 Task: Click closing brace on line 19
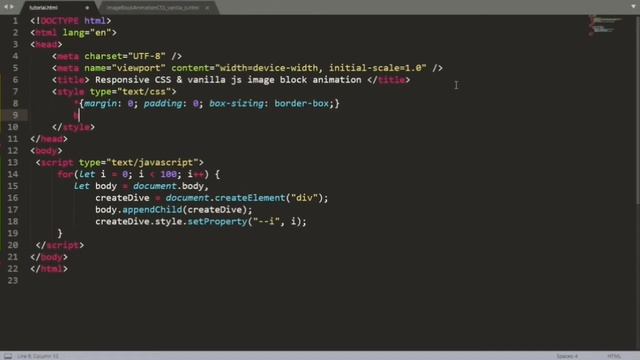[x=60, y=233]
